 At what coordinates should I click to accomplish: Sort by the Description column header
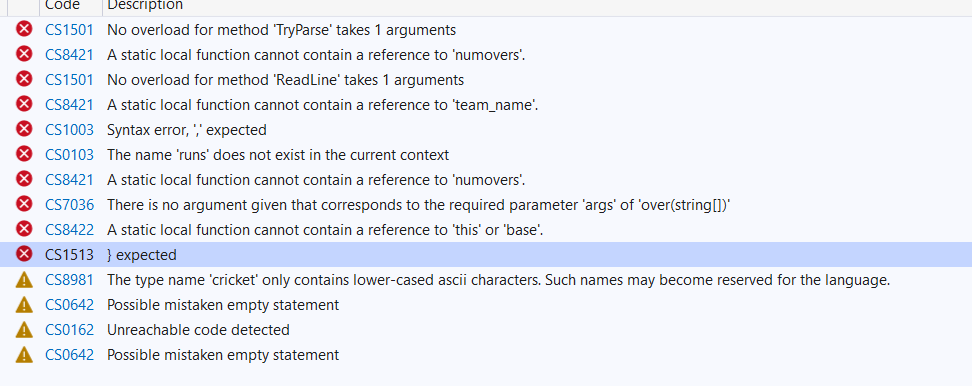coord(145,5)
